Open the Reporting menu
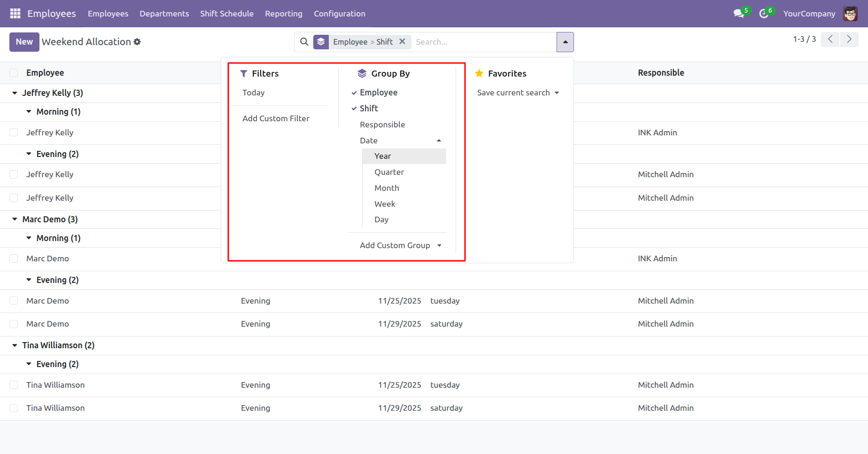Screen dimensions: 868x454 coord(284,14)
